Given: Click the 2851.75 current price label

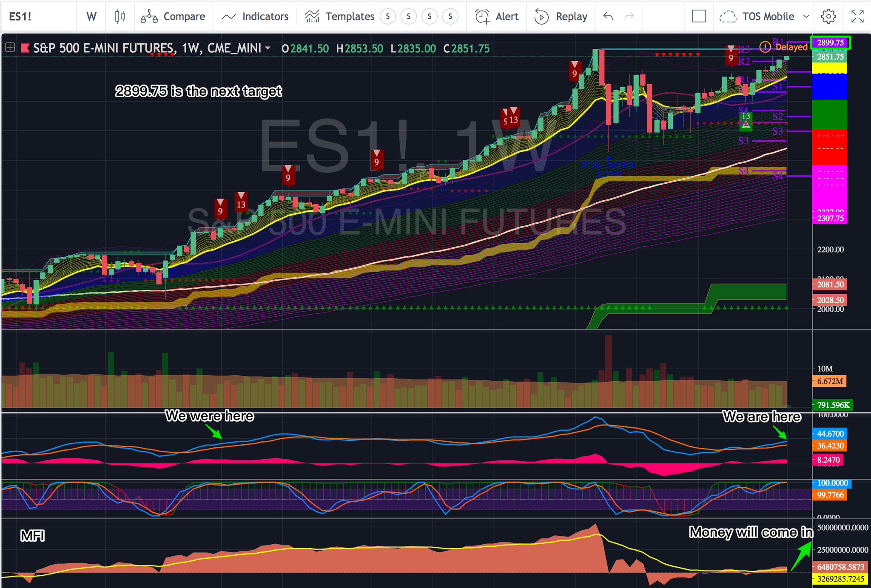Looking at the screenshot, I should [x=830, y=57].
